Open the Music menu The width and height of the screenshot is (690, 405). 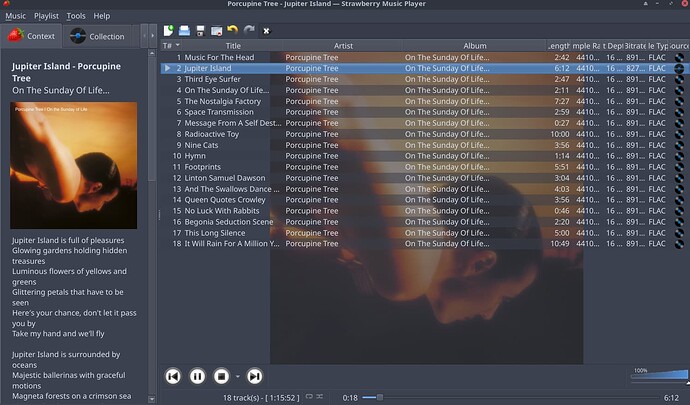click(15, 16)
